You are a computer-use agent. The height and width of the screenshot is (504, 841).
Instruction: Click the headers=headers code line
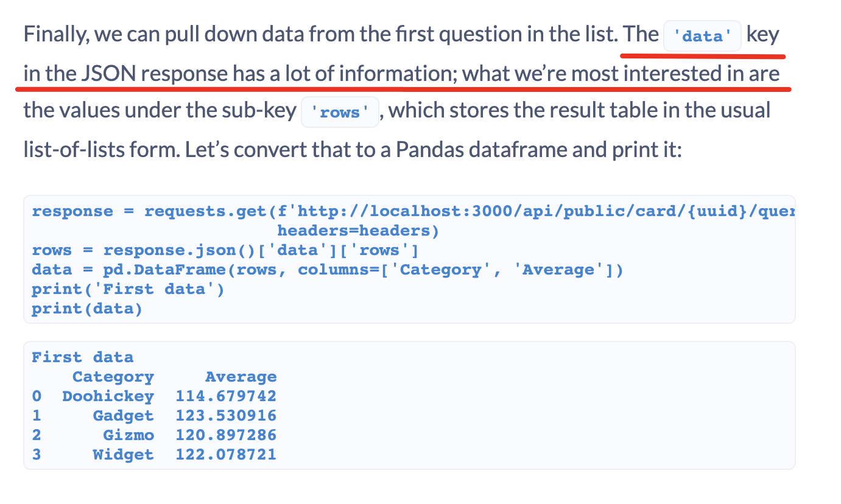[358, 231]
